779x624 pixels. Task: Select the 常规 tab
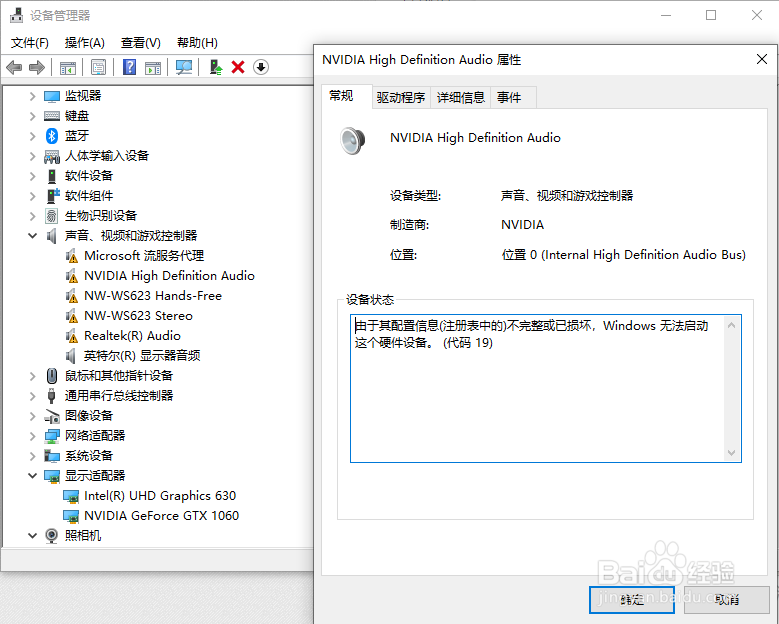point(346,96)
